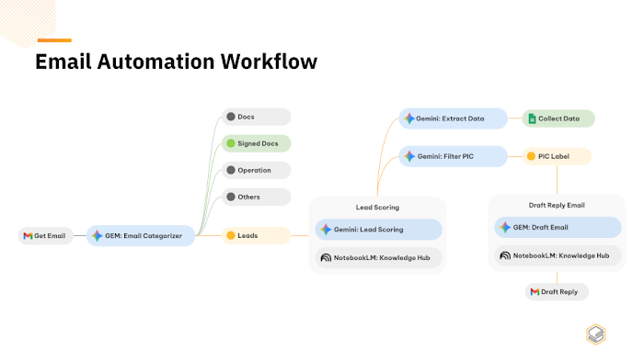
Task: Select the Docs category label
Action: (x=246, y=117)
